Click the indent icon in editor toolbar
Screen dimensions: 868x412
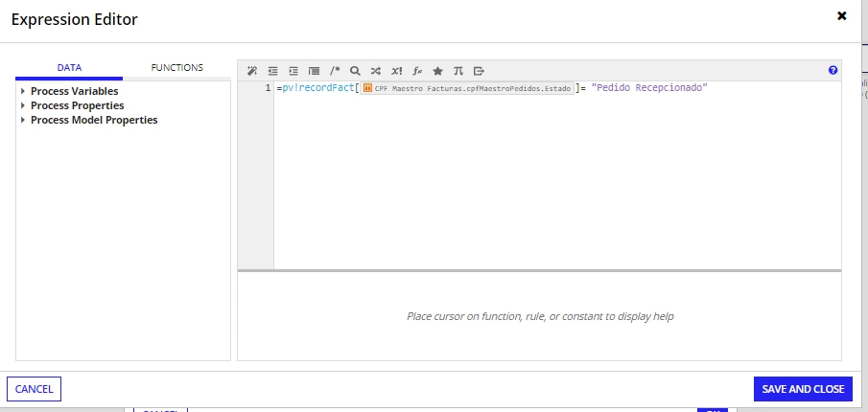(x=293, y=71)
